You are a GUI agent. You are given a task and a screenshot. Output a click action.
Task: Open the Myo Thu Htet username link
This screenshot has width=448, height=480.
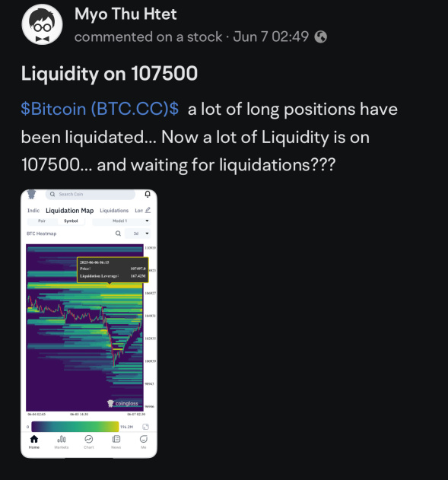[126, 14]
